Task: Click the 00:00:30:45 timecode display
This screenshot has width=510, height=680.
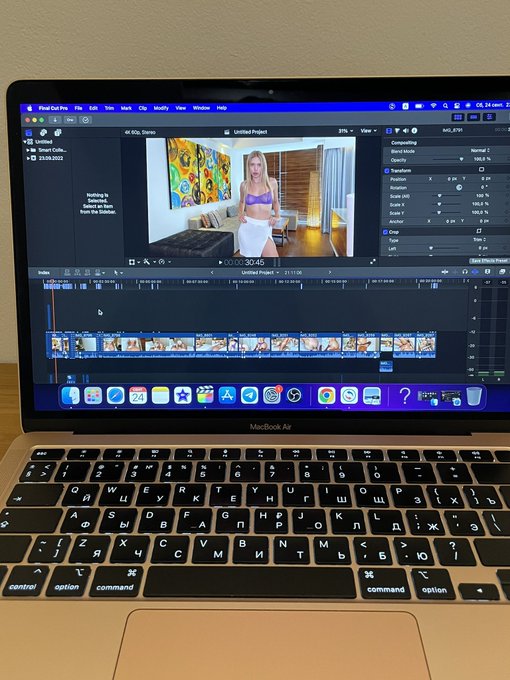Action: [244, 262]
